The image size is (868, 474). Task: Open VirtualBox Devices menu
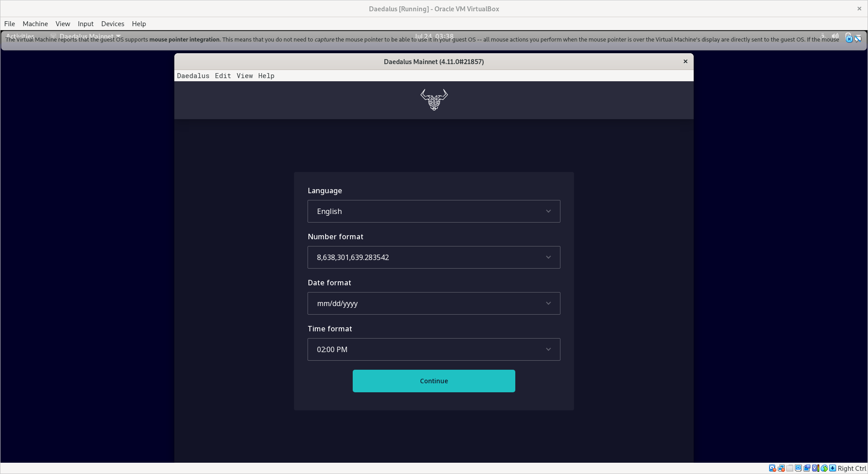(112, 24)
